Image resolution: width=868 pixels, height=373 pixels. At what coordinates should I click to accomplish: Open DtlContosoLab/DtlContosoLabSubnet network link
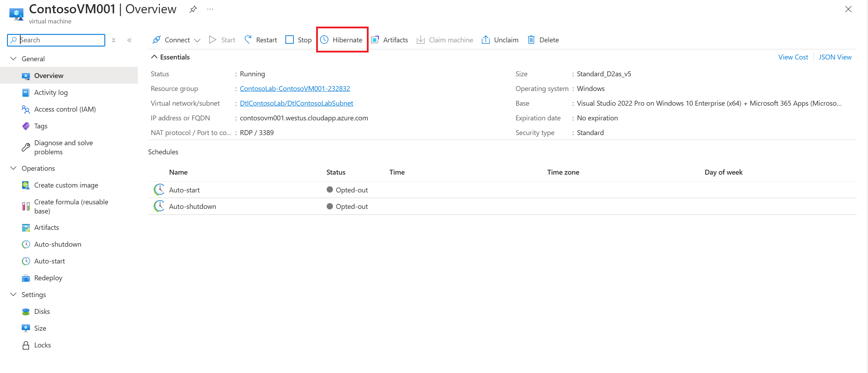pyautogui.click(x=297, y=103)
